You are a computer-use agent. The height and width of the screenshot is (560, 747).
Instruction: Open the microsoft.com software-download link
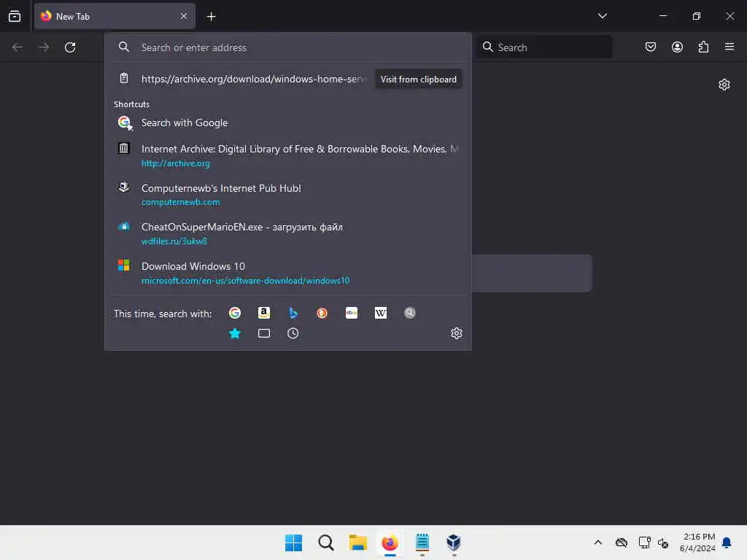point(245,281)
